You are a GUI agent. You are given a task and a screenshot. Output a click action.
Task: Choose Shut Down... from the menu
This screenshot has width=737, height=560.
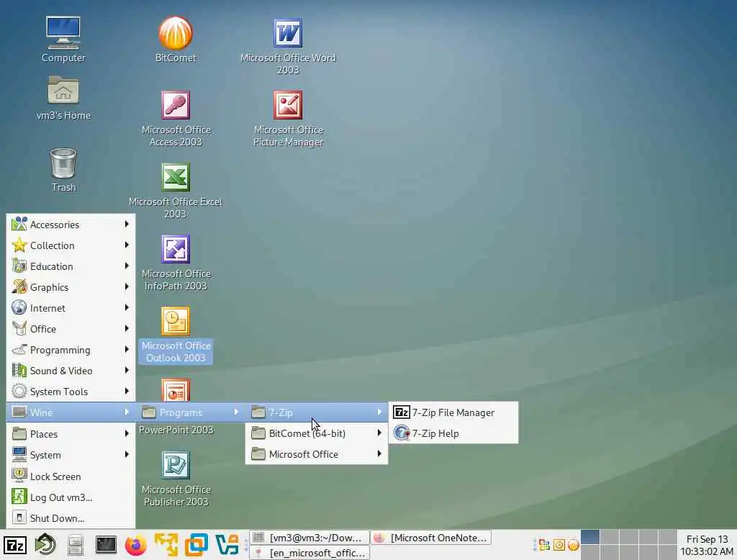tap(71, 518)
